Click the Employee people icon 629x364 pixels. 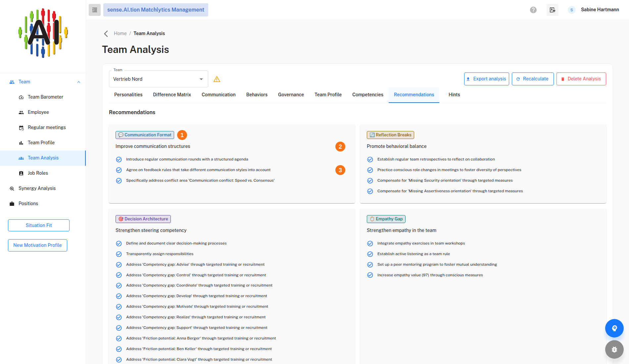coord(21,113)
